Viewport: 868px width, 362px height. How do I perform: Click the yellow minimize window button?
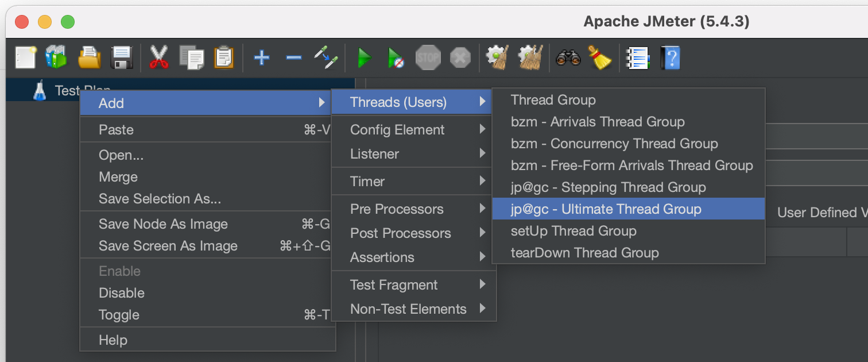(x=45, y=22)
